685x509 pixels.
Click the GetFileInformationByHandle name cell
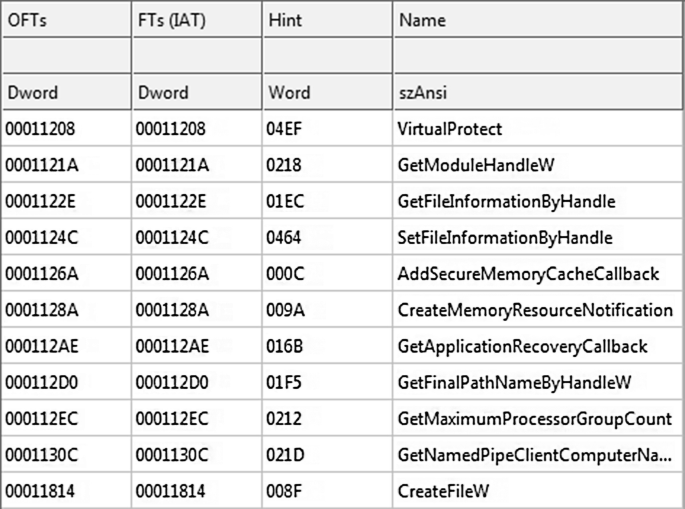tap(506, 201)
